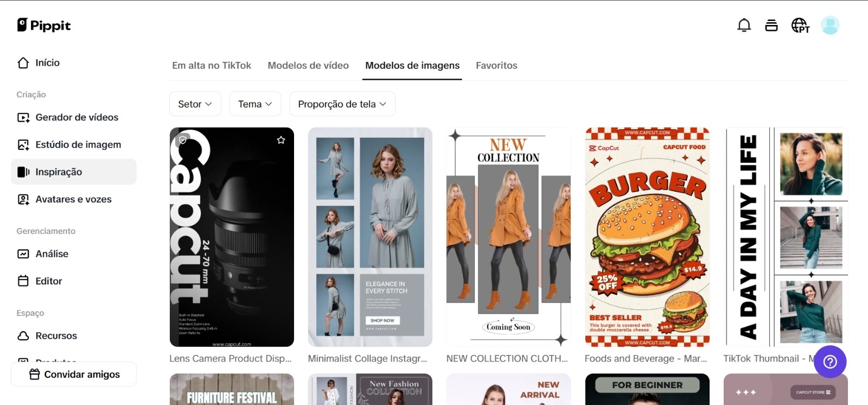Open Estúdio de imagem in sidebar
868x405 pixels.
(x=78, y=144)
